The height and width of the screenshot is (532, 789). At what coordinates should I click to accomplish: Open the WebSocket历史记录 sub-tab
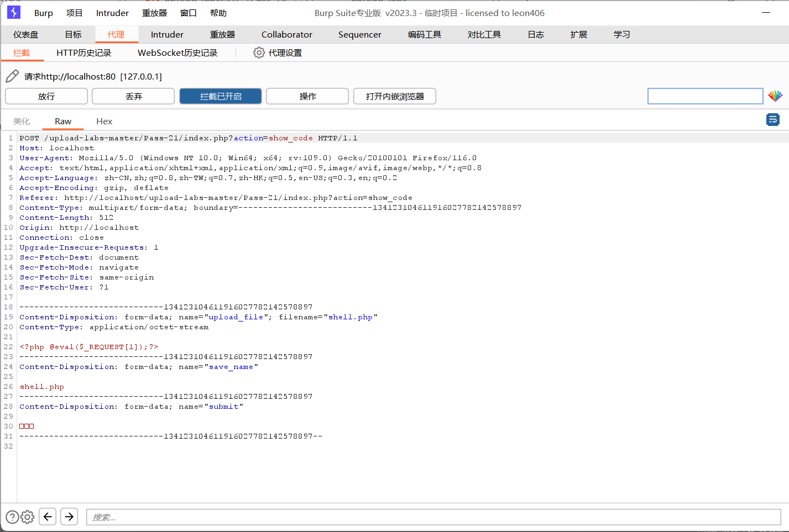pos(177,52)
